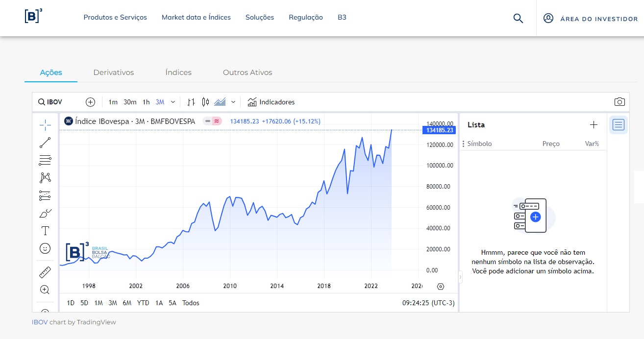The image size is (644, 339).
Task: Open the Market data e Índices menu
Action: (x=196, y=17)
